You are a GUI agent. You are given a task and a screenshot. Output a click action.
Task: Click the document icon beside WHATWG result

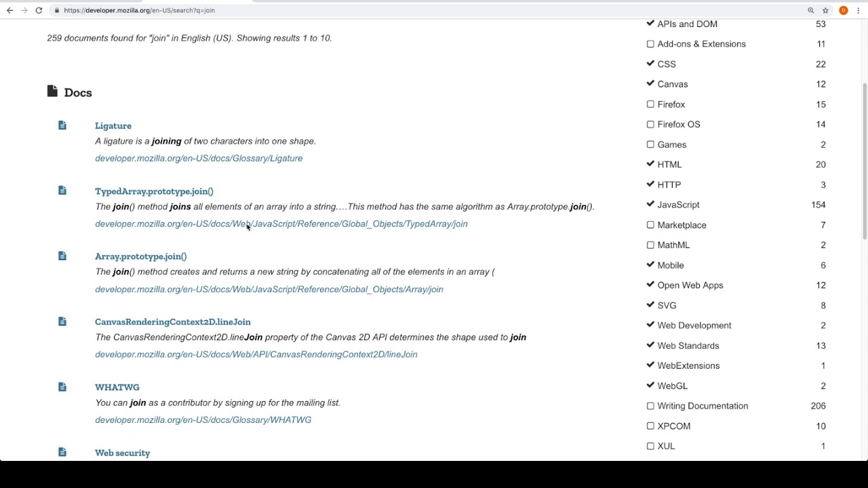pyautogui.click(x=62, y=387)
